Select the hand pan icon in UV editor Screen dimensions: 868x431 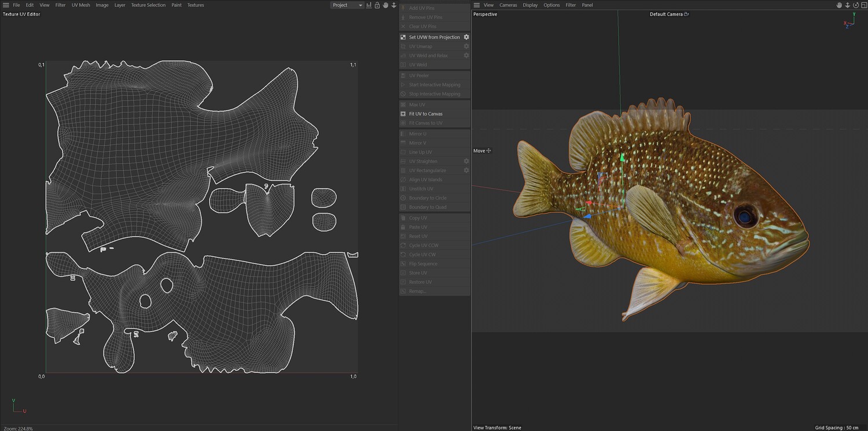(x=385, y=5)
